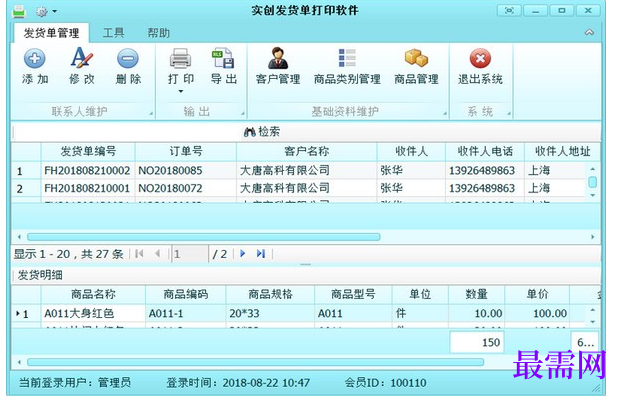Click the Delete (删除) icon
This screenshot has height=396, width=625.
[128, 59]
